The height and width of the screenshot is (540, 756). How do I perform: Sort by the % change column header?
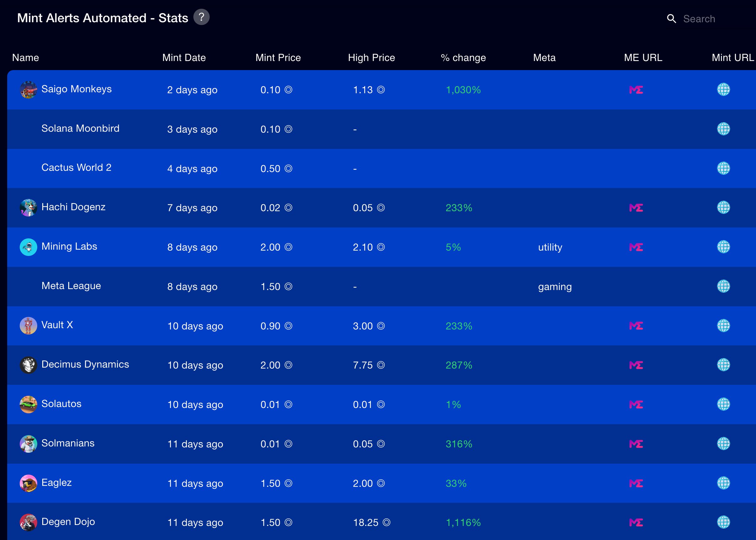463,58
